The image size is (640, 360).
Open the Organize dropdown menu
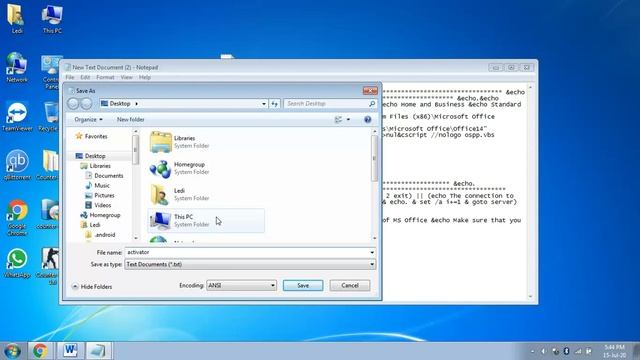click(88, 120)
